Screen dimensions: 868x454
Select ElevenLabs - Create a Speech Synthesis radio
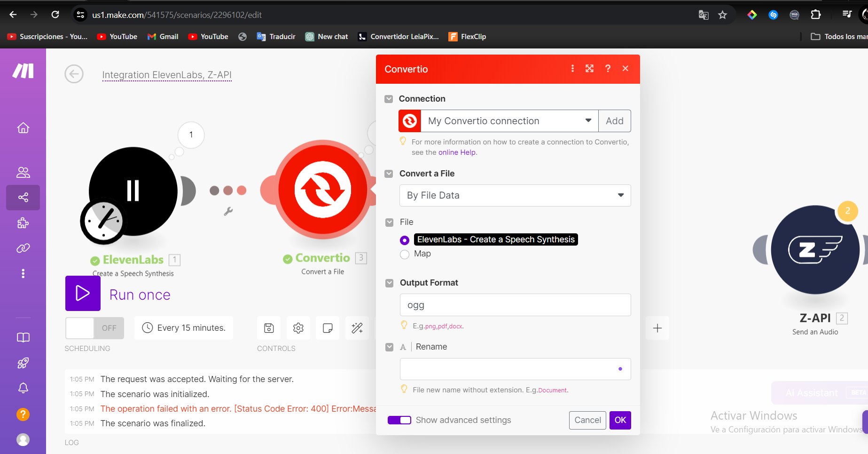[x=405, y=240]
